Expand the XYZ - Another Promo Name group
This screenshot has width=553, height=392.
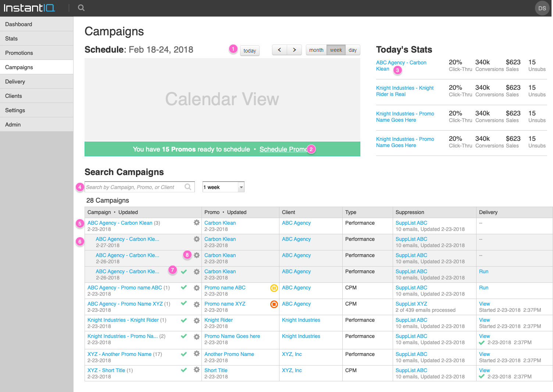[x=119, y=354]
